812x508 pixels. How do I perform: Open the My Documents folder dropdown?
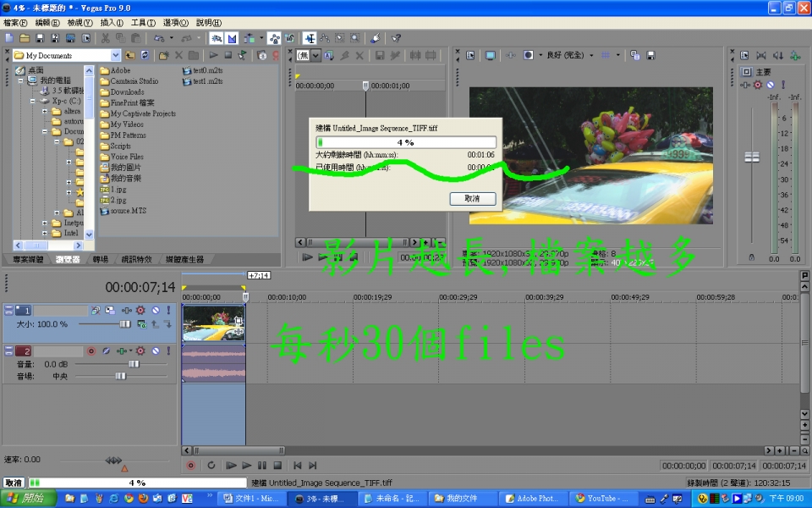(116, 55)
